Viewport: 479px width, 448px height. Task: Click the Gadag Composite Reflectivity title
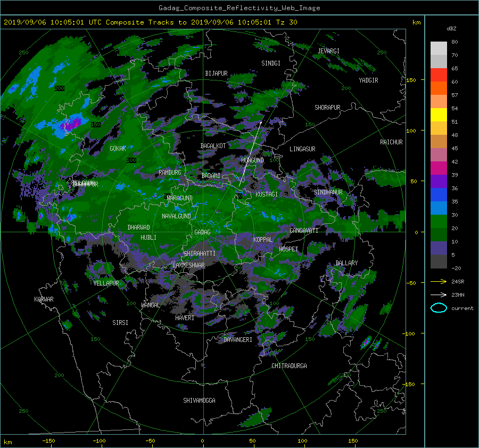click(239, 8)
